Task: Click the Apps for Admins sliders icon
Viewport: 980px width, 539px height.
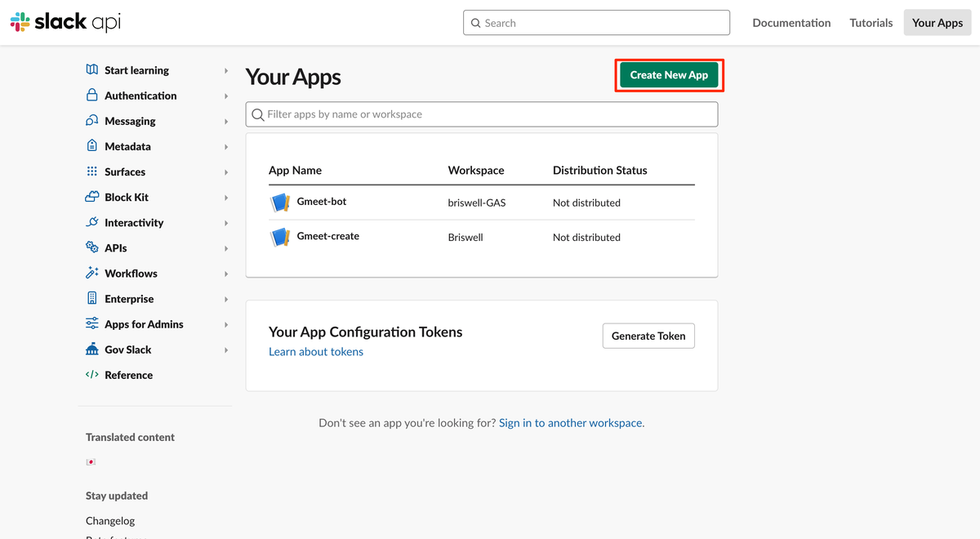Action: pos(91,323)
